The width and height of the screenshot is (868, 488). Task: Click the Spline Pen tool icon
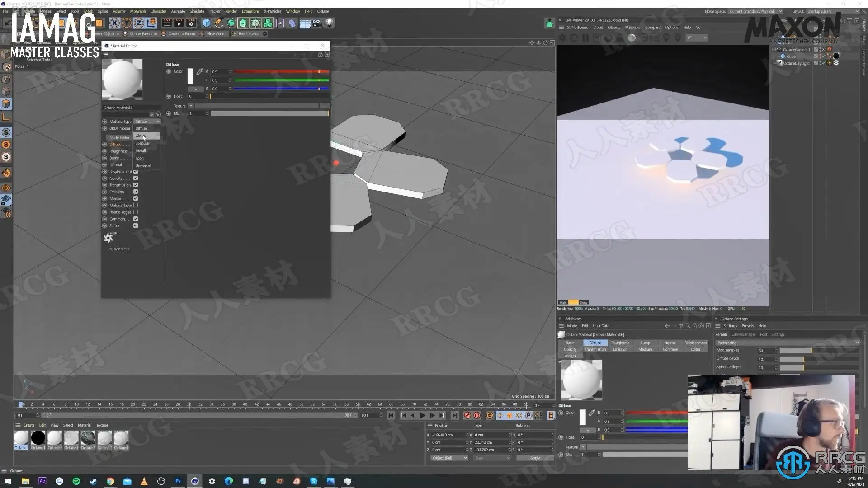pos(219,23)
